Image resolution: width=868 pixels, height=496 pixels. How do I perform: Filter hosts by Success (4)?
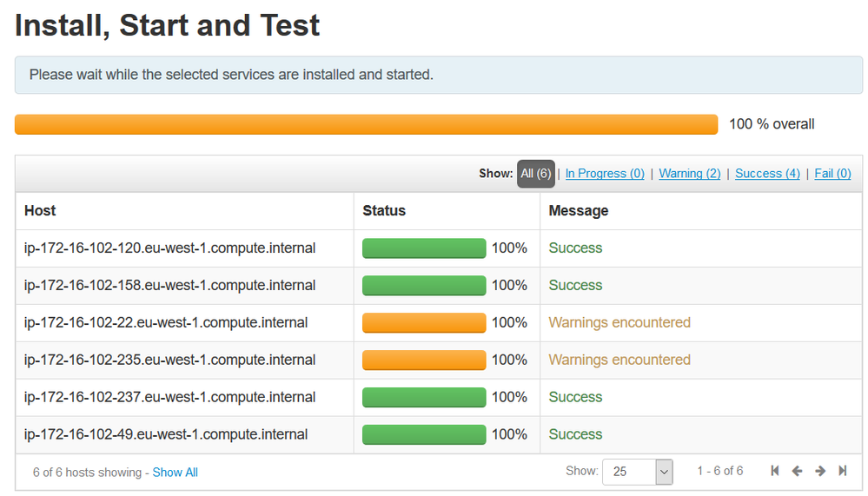pos(767,174)
